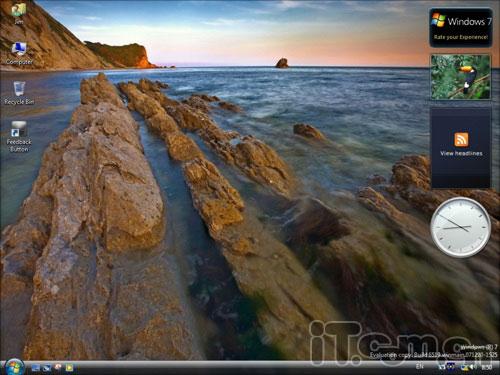Click the orange RSS feed icon
The height and width of the screenshot is (375, 500).
[x=461, y=139]
